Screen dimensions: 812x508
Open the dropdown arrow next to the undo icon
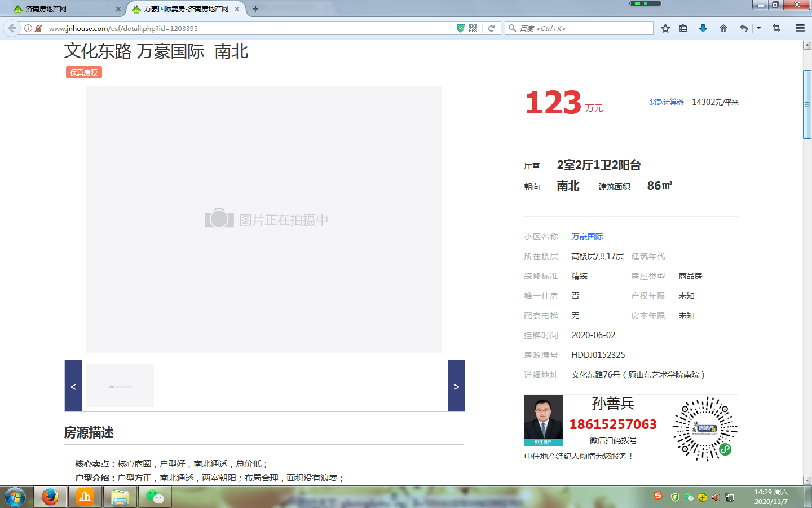758,28
